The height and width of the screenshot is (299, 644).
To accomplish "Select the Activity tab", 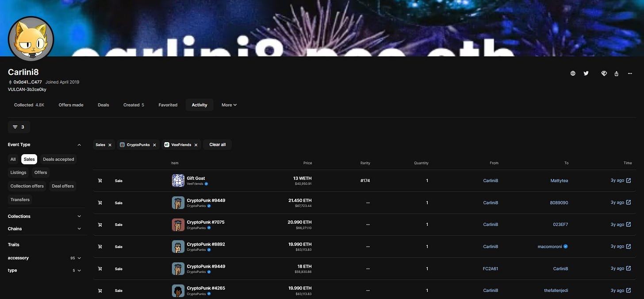I will click(199, 105).
